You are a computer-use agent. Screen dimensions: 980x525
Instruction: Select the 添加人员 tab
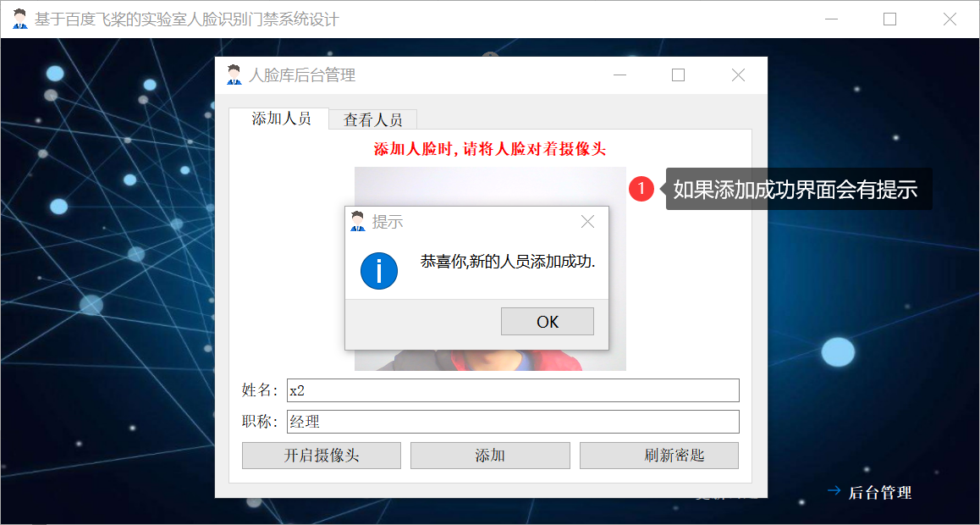click(x=279, y=119)
